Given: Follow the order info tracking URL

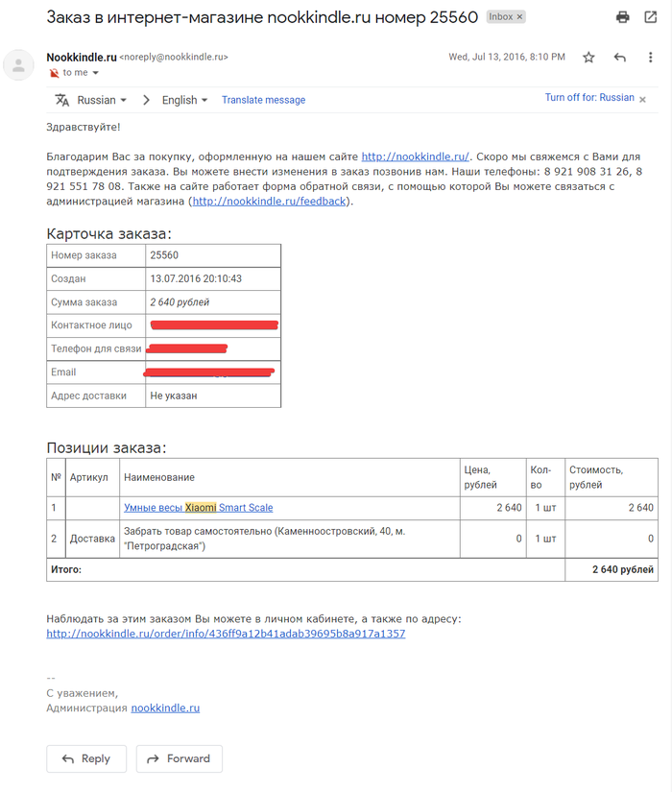Looking at the screenshot, I should pos(226,634).
